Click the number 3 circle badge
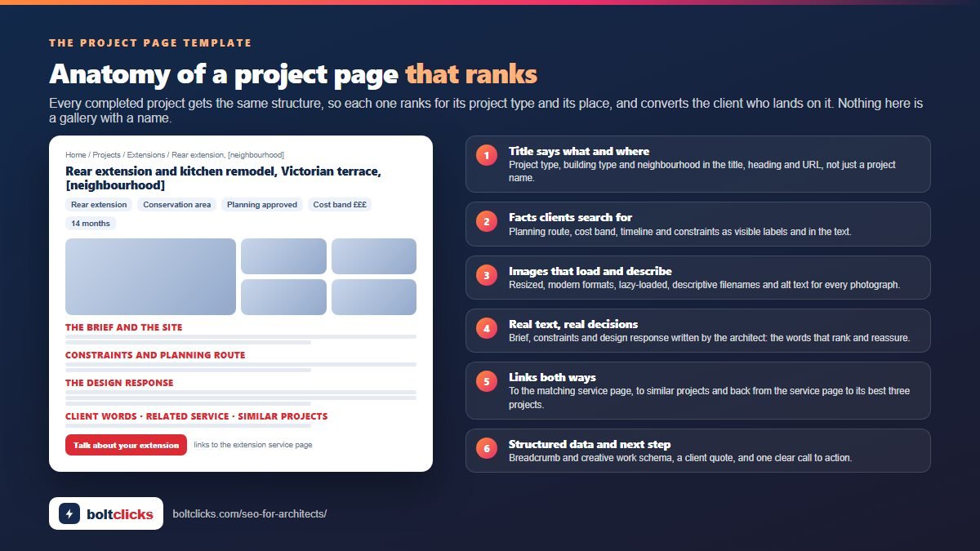This screenshot has height=551, width=980. coord(487,276)
